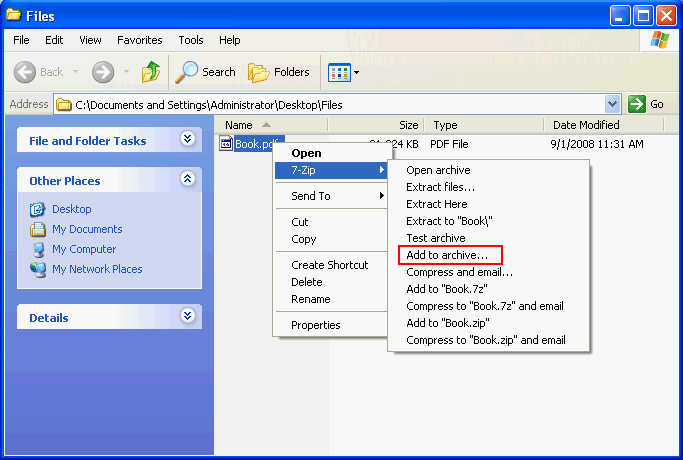This screenshot has height=460, width=683.
Task: Choose Open in the context menu
Action: 331,153
